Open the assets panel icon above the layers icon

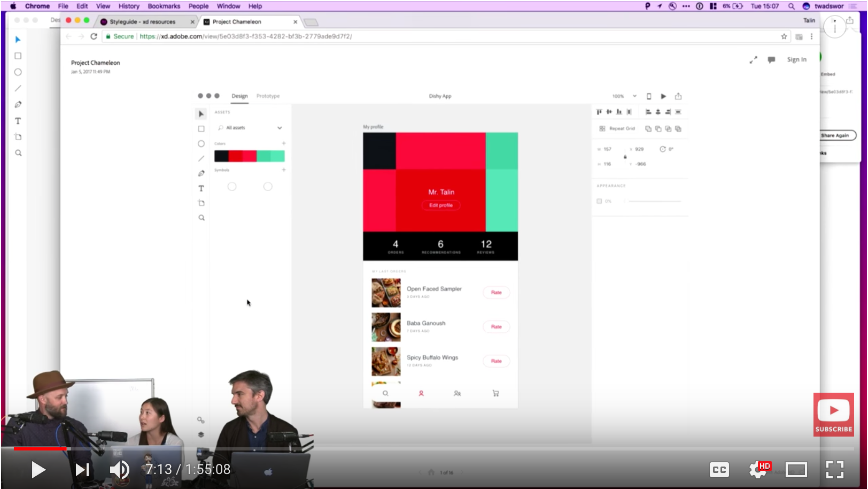[x=201, y=420]
